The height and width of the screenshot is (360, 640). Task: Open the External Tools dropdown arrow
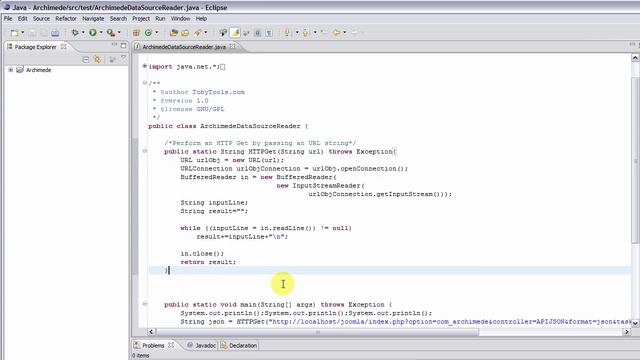point(119,33)
